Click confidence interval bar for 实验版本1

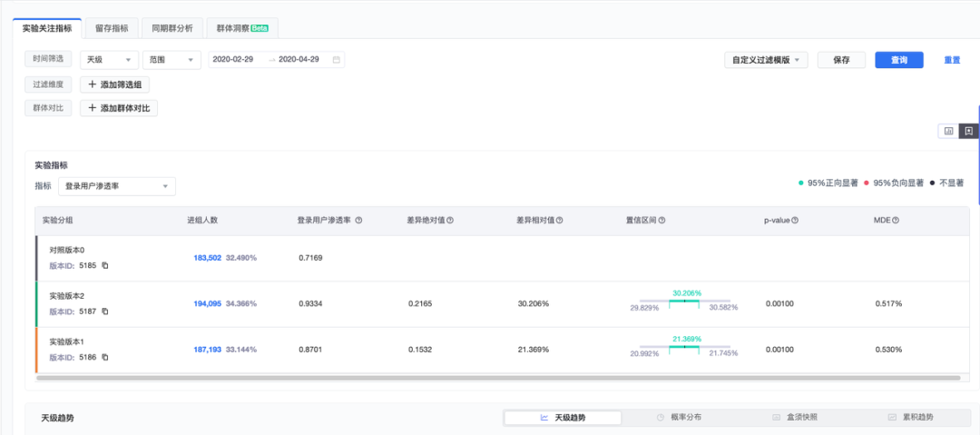(684, 347)
